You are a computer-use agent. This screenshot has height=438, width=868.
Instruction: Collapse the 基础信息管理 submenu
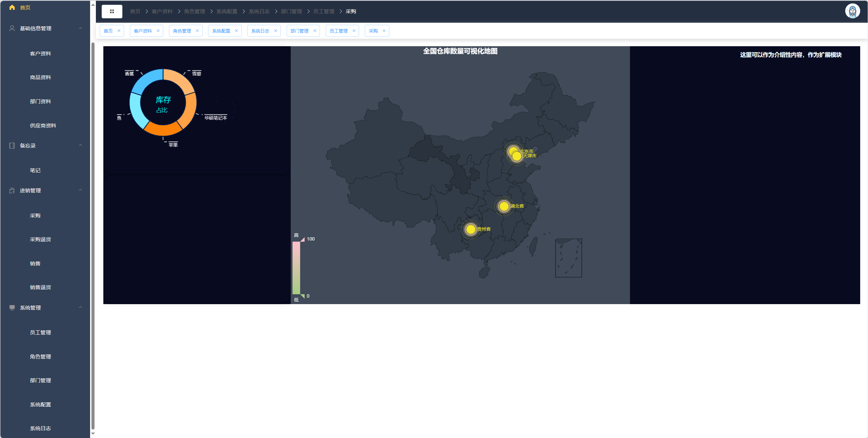[81, 28]
